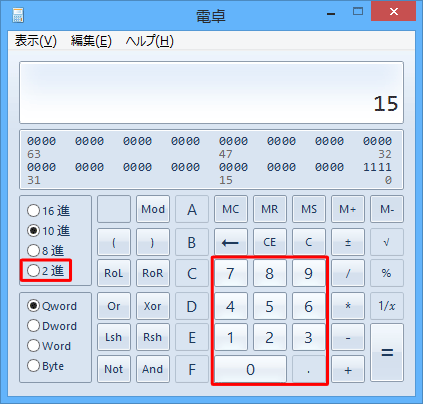The height and width of the screenshot is (404, 423).
Task: Click the Lsh left shift button
Action: click(x=114, y=337)
